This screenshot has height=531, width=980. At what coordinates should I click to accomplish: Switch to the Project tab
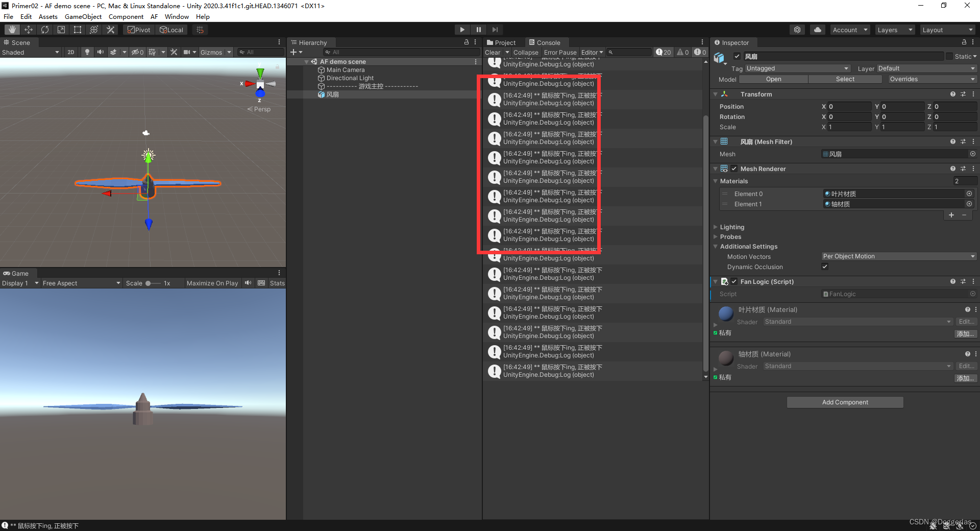pyautogui.click(x=501, y=42)
